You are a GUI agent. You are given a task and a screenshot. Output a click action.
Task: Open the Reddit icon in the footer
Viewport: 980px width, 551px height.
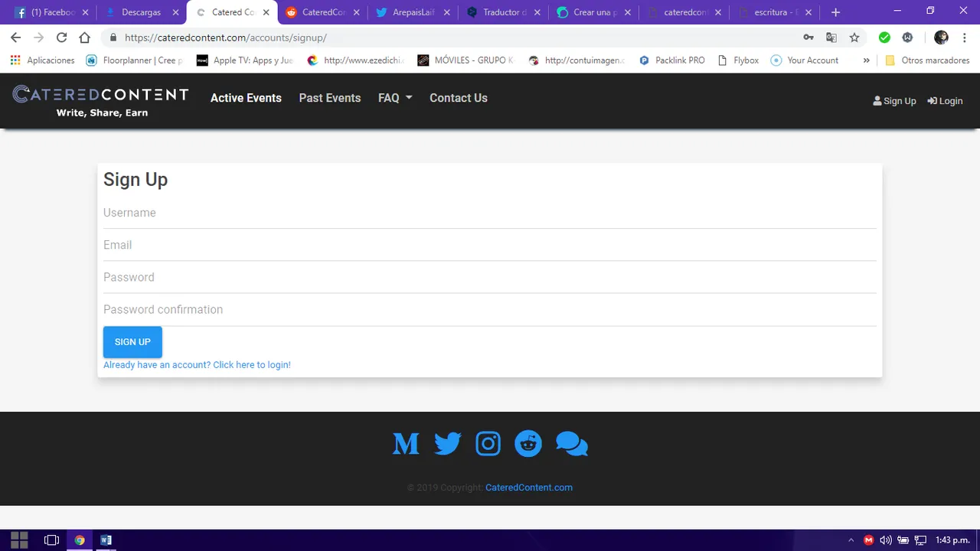[528, 444]
